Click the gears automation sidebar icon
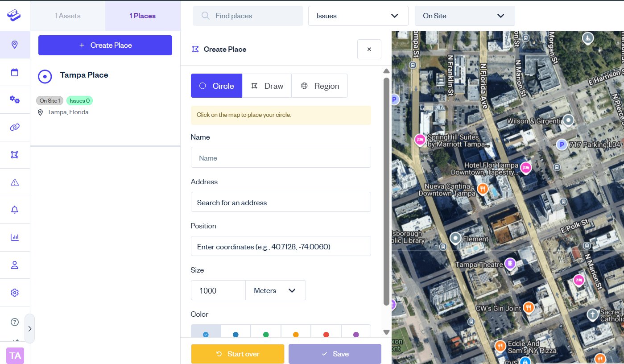Screen dimensions: 624x364 [15, 99]
